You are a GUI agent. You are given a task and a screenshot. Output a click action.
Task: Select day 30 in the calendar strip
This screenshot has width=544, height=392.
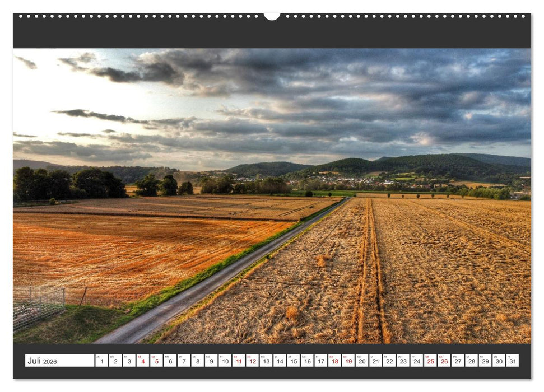click(x=498, y=361)
